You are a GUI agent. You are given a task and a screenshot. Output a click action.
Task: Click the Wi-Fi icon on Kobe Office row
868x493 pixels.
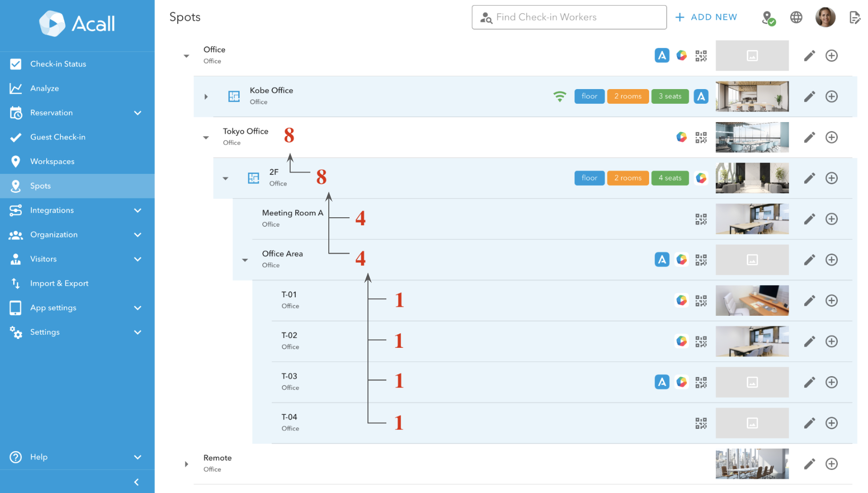559,97
